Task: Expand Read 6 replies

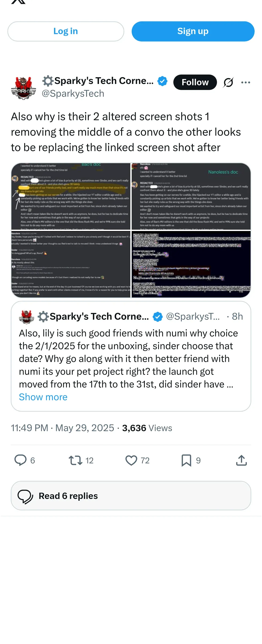Action: point(131,496)
